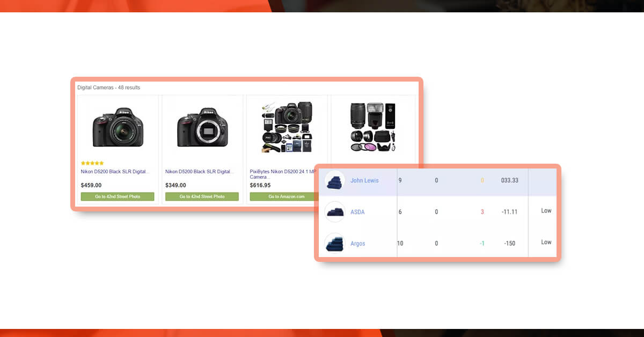Open the Argos retailer link

(x=358, y=244)
